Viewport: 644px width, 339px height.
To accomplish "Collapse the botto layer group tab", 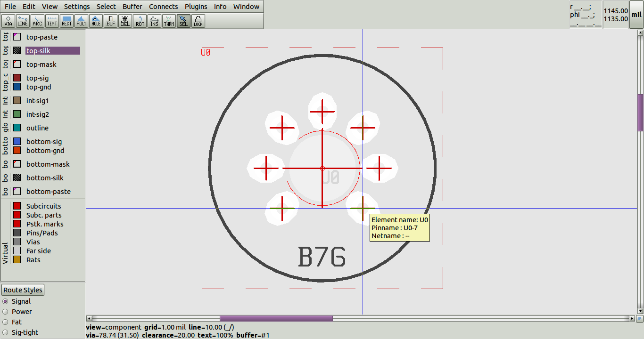I will 5,146.
